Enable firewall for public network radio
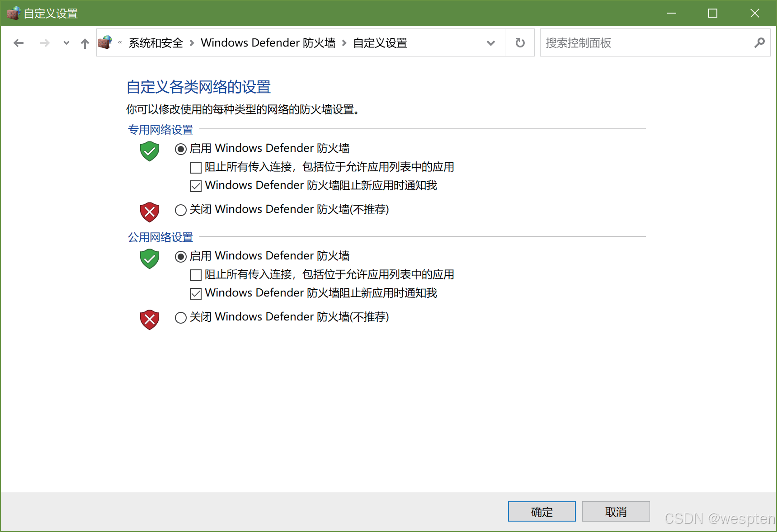Viewport: 777px width, 532px height. [x=181, y=256]
